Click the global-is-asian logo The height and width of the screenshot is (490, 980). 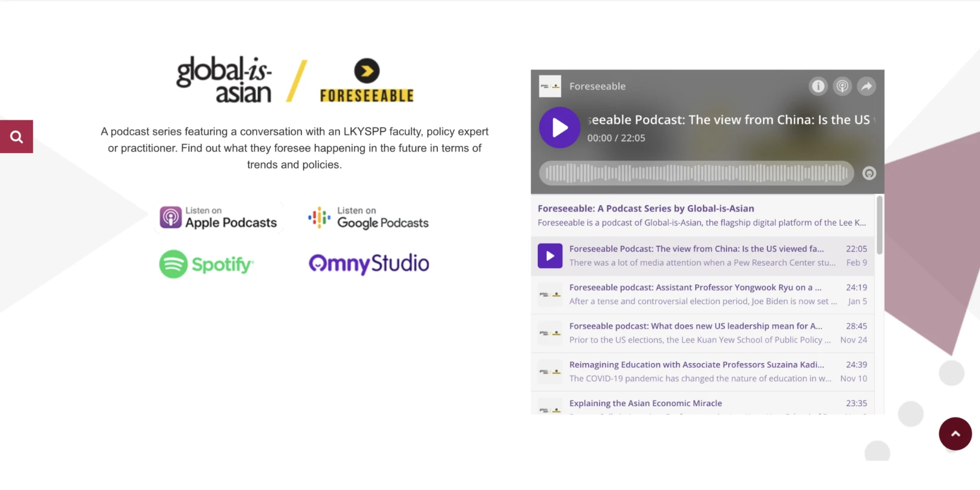tap(224, 80)
